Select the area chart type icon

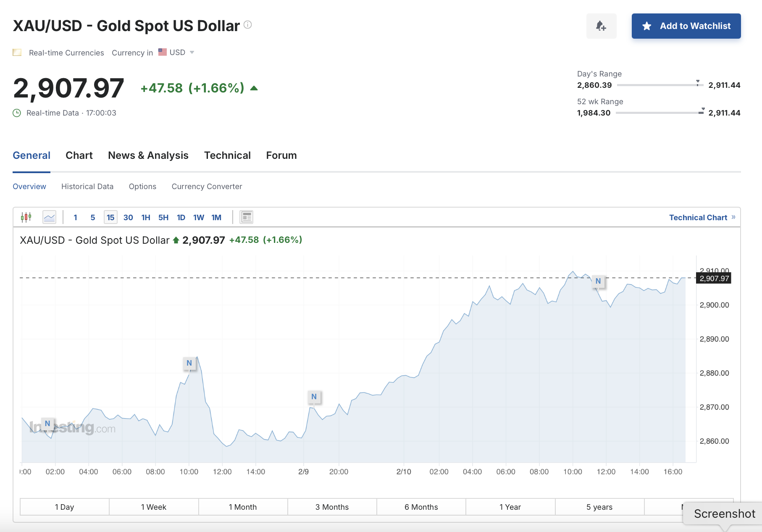point(50,217)
